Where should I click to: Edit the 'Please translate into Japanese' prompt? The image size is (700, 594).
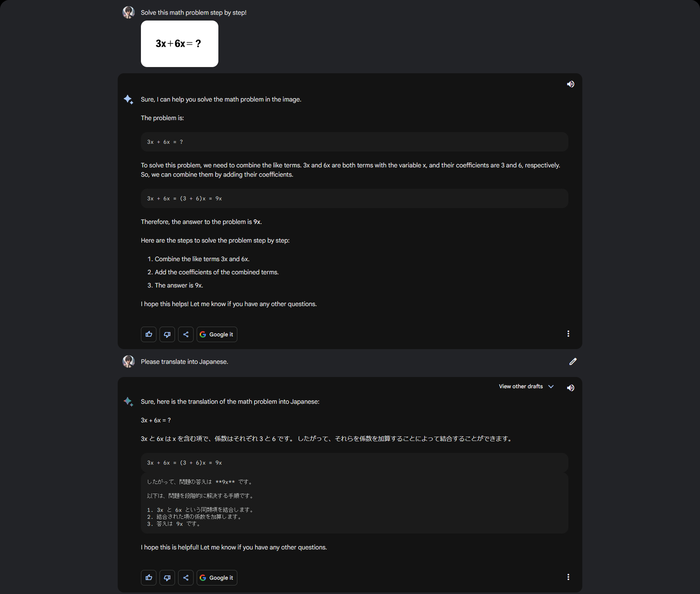point(573,362)
